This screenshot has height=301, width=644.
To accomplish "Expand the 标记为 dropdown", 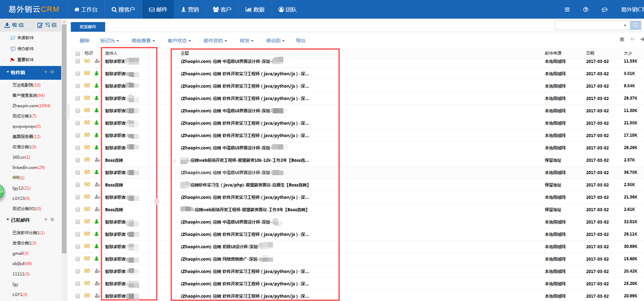I will [109, 40].
